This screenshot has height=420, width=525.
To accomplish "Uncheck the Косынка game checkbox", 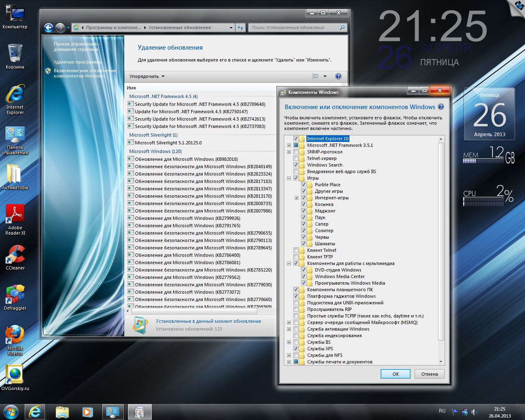I will click(x=304, y=204).
